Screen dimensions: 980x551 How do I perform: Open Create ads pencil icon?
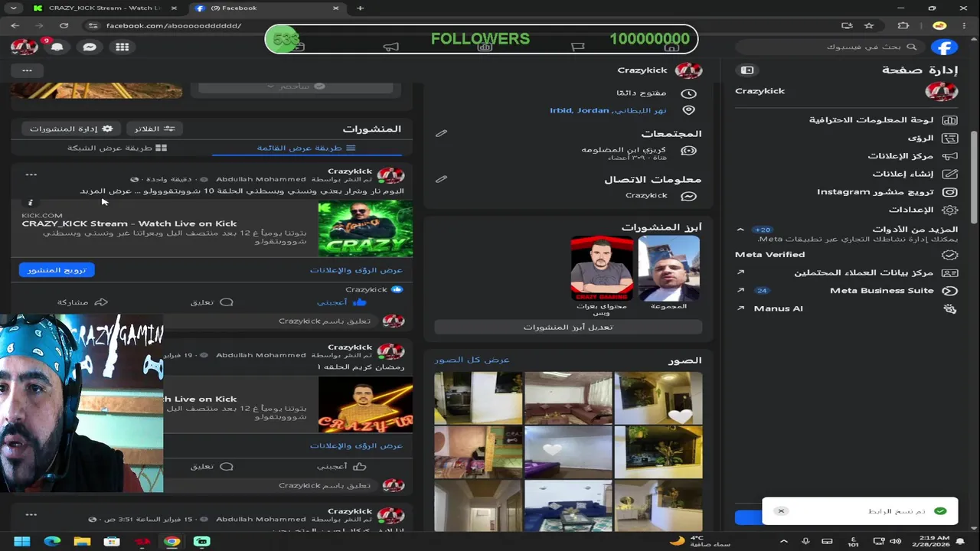click(950, 174)
